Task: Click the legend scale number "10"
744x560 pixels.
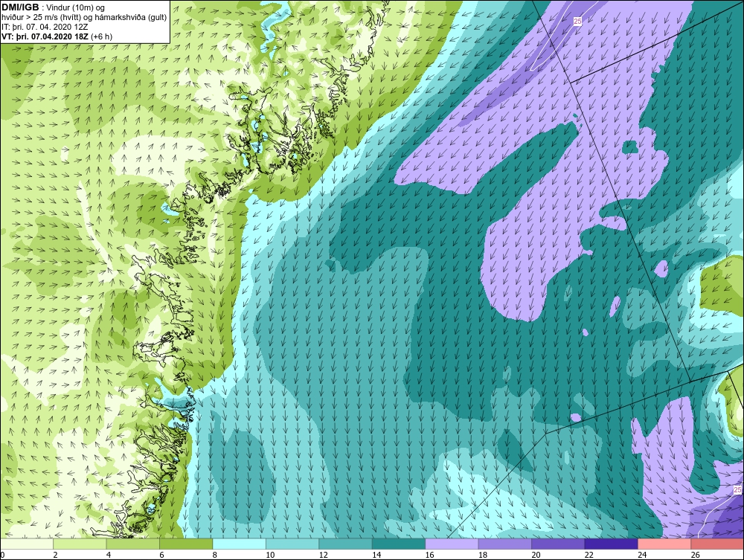Action: pos(269,555)
